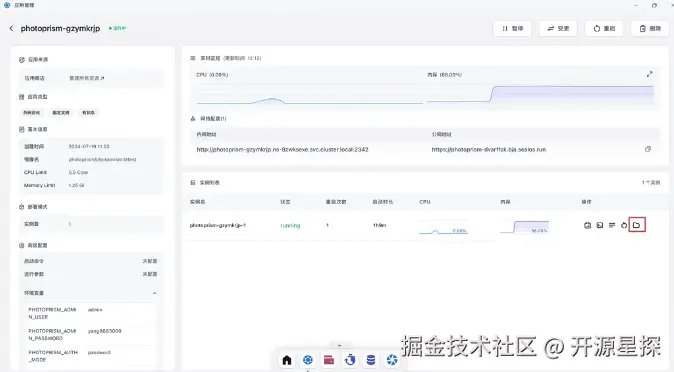This screenshot has height=372, width=674.
Task: Collapse the dock using the small arrow above it
Action: point(339,345)
